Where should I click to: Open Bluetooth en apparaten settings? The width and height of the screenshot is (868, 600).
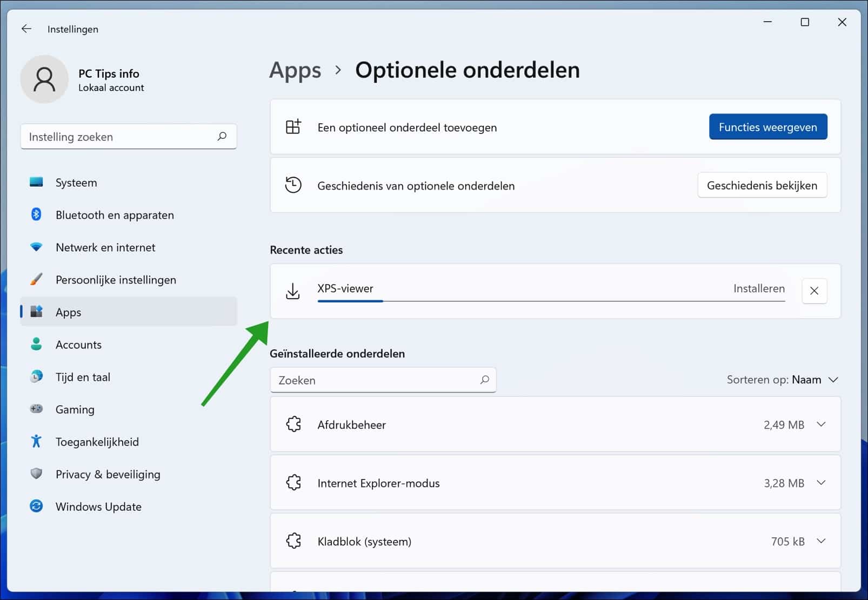click(36, 214)
